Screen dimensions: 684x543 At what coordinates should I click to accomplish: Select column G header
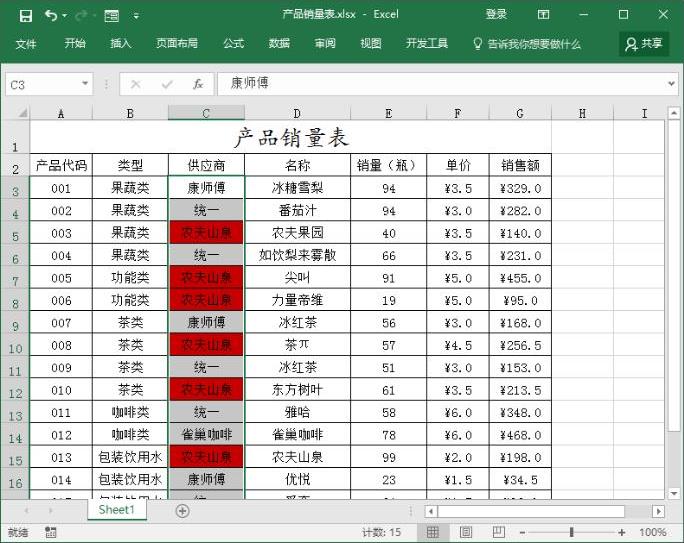click(520, 113)
